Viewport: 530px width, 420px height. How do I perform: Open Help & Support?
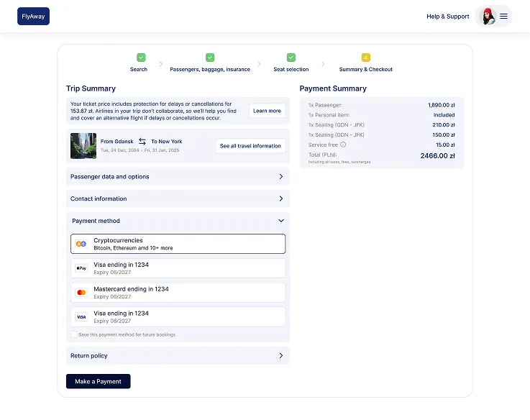447,17
